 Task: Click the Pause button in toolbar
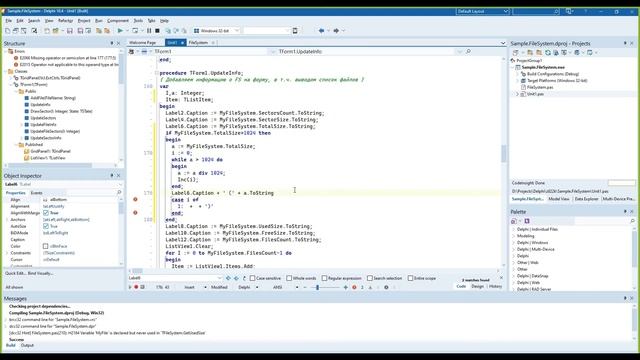(149, 31)
